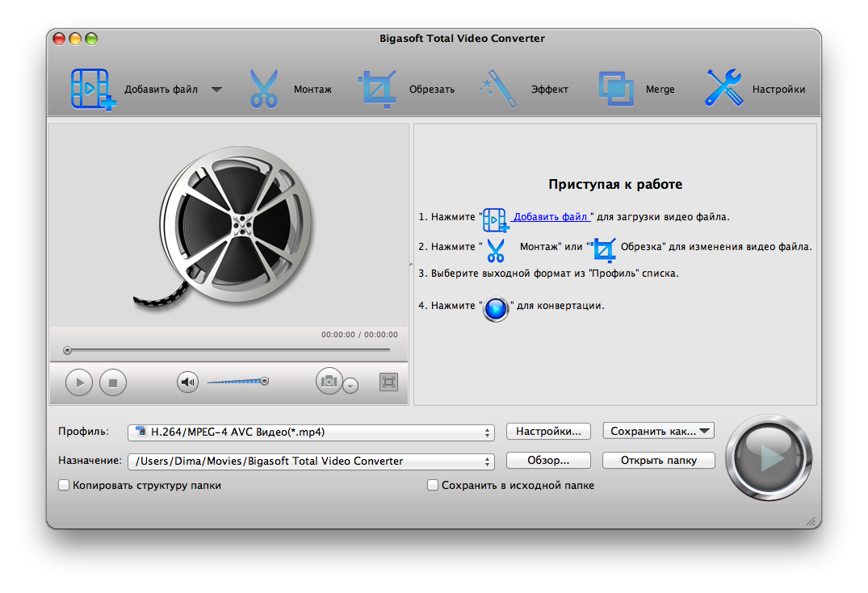Image resolution: width=868 pixels, height=593 pixels.
Task: Click the Add File film-strip toolbar icon
Action: [x=92, y=89]
